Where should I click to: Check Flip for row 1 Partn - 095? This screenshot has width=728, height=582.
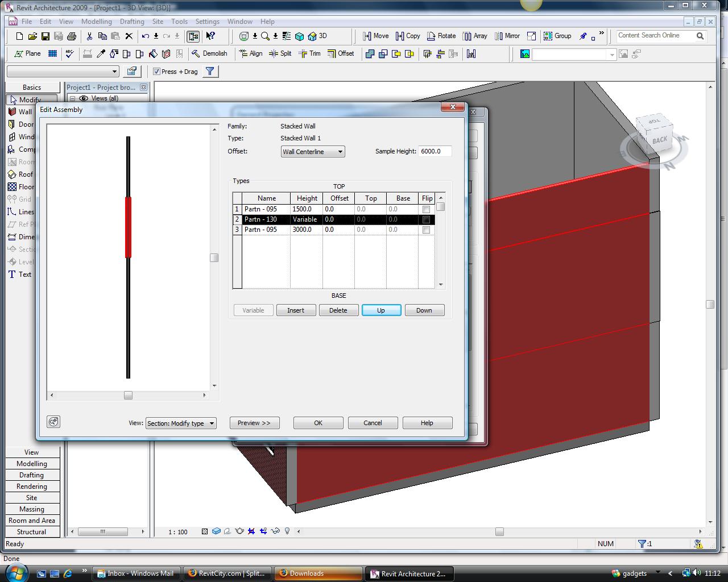[x=426, y=210]
